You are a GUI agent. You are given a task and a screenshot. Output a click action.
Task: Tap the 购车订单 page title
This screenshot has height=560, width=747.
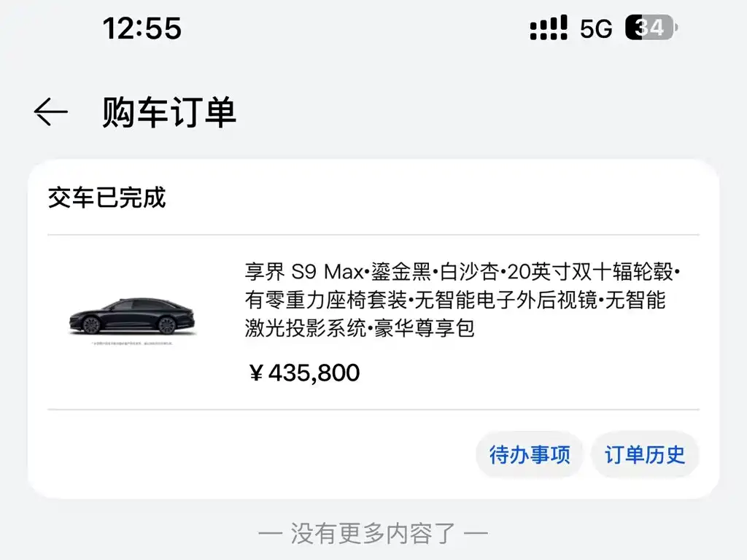point(169,112)
